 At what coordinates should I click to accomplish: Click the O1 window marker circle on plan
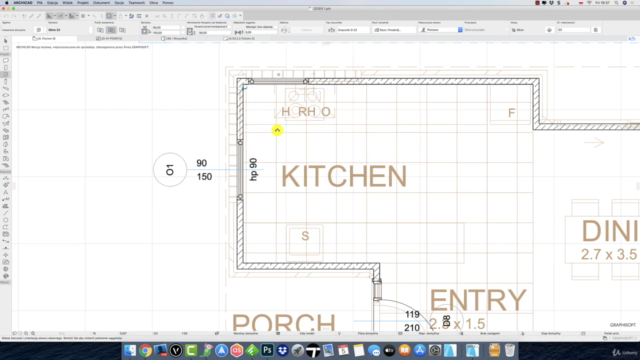170,170
